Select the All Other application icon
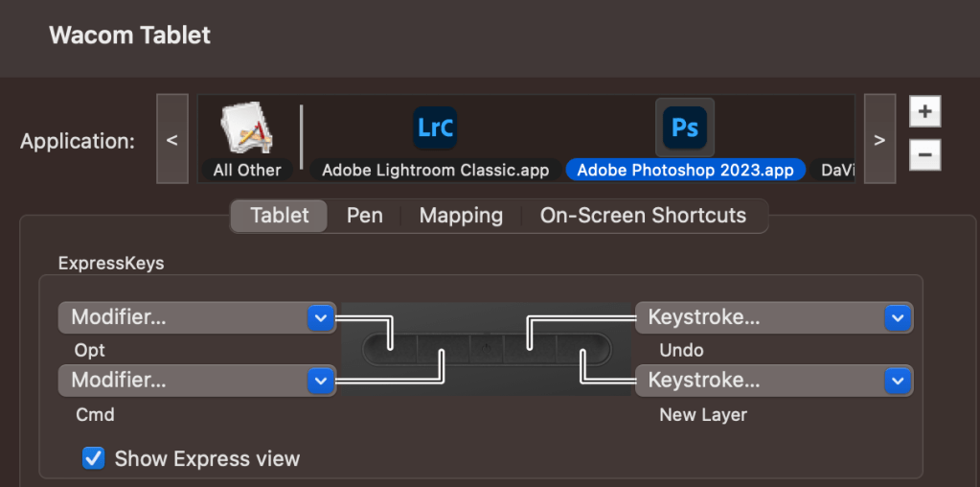This screenshot has height=487, width=980. click(x=247, y=129)
